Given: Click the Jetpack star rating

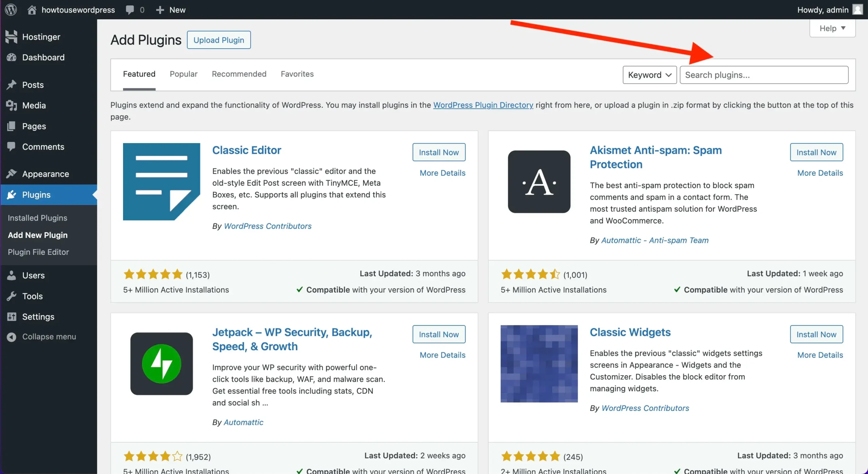Looking at the screenshot, I should [153, 456].
